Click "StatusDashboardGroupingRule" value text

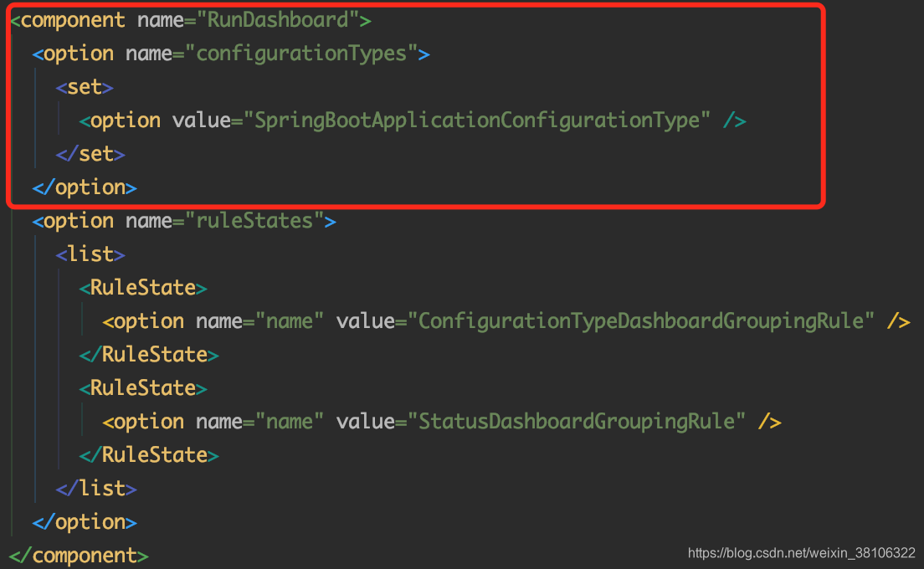(x=577, y=422)
